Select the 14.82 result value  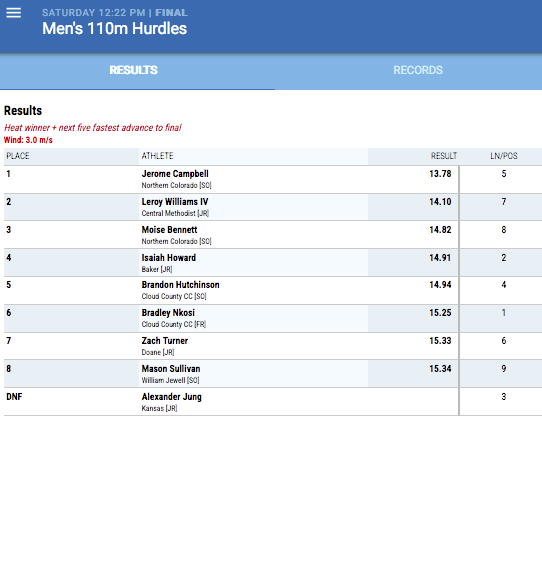[x=440, y=230]
